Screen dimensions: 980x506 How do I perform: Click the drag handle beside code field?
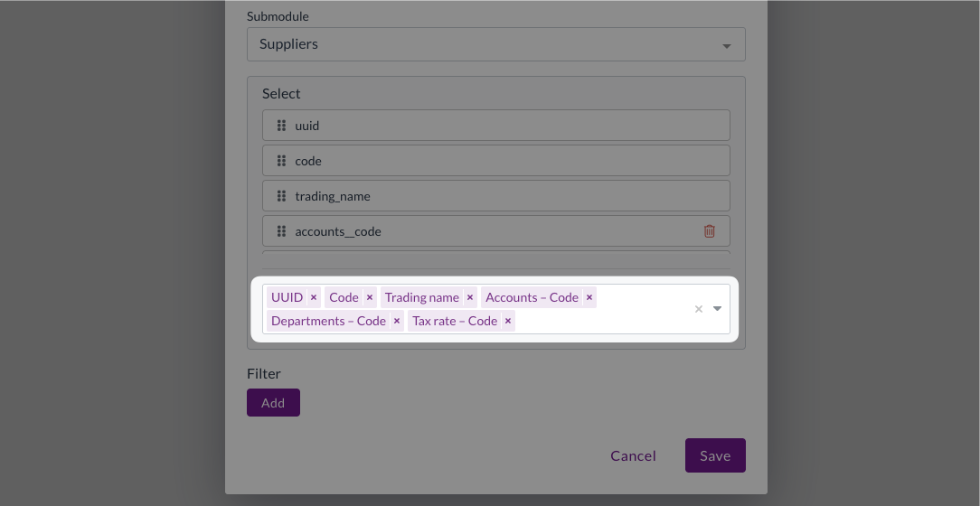(x=281, y=161)
